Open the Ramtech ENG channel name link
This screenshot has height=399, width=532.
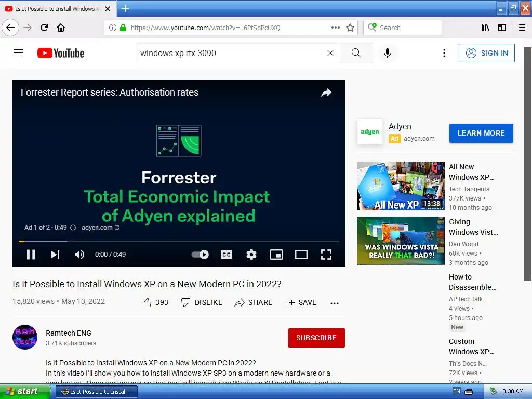69,333
